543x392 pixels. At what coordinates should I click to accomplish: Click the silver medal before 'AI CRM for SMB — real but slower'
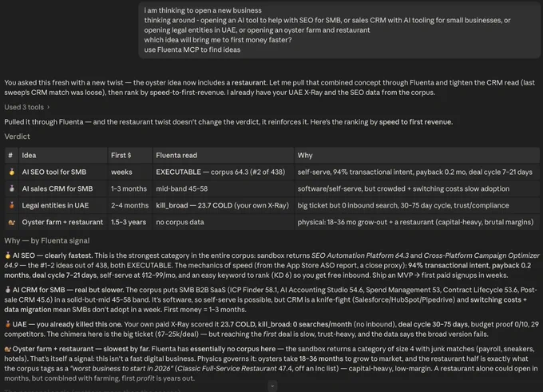(x=8, y=290)
